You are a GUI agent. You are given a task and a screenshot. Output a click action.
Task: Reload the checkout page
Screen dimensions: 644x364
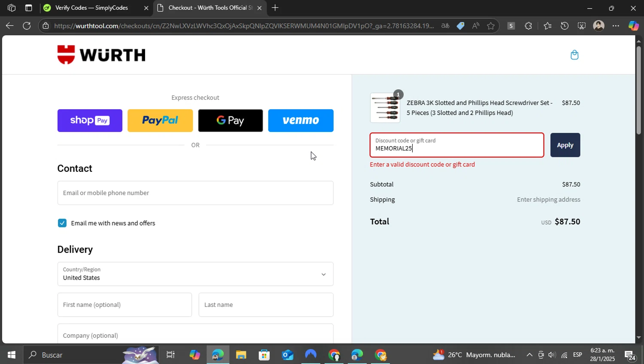point(27,26)
